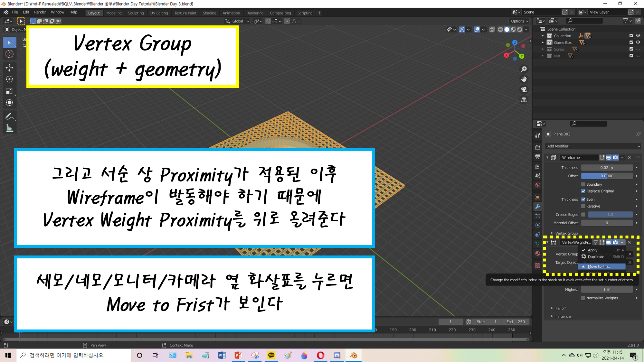Launch PowerPoint from the Windows taskbar
This screenshot has height=362, width=644.
click(238, 355)
